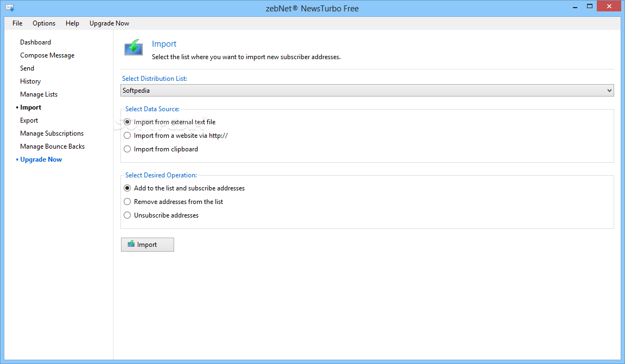The image size is (625, 364).
Task: Open the Send page in the sidebar
Action: point(27,68)
